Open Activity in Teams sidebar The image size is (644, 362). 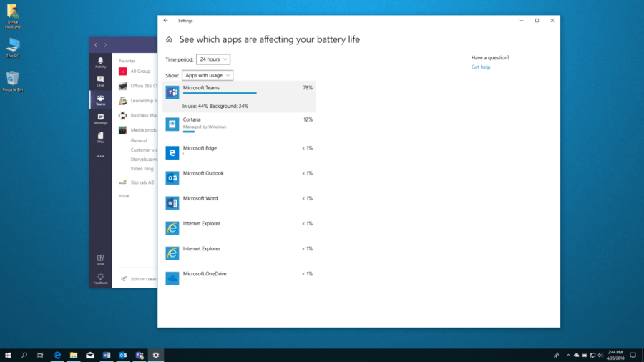coord(100,62)
